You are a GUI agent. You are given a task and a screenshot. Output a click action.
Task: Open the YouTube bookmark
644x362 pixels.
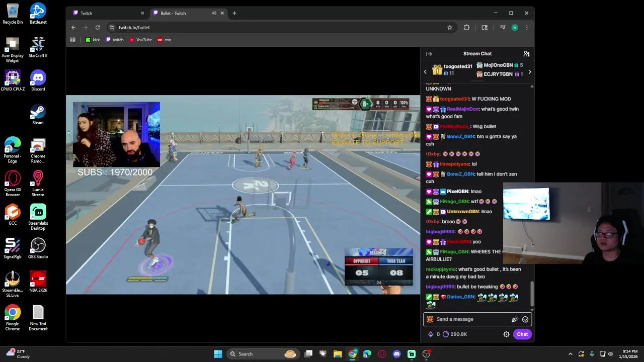(x=140, y=40)
